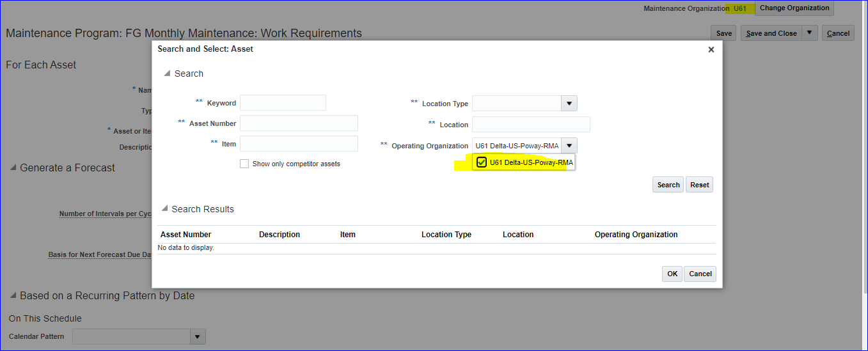The image size is (868, 351).
Task: Click the Description column header
Action: click(280, 235)
